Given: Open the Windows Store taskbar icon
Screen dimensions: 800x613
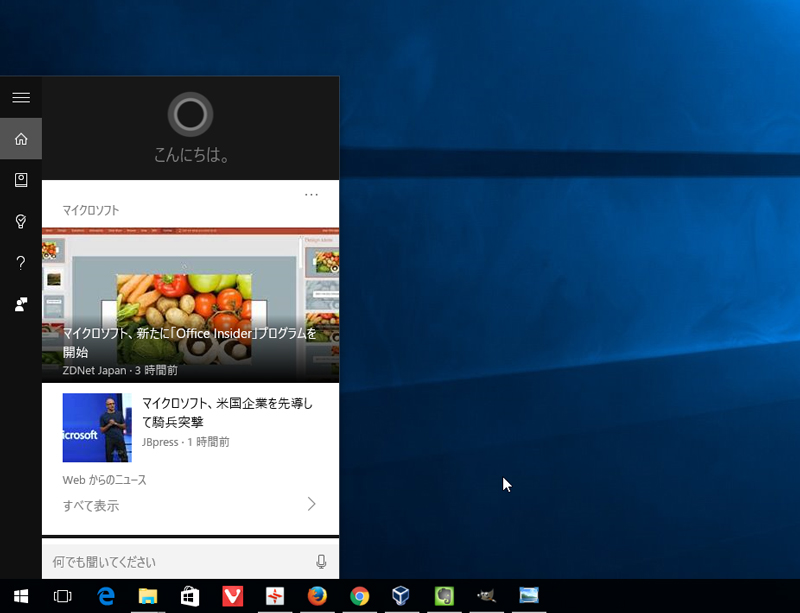Looking at the screenshot, I should [190, 596].
